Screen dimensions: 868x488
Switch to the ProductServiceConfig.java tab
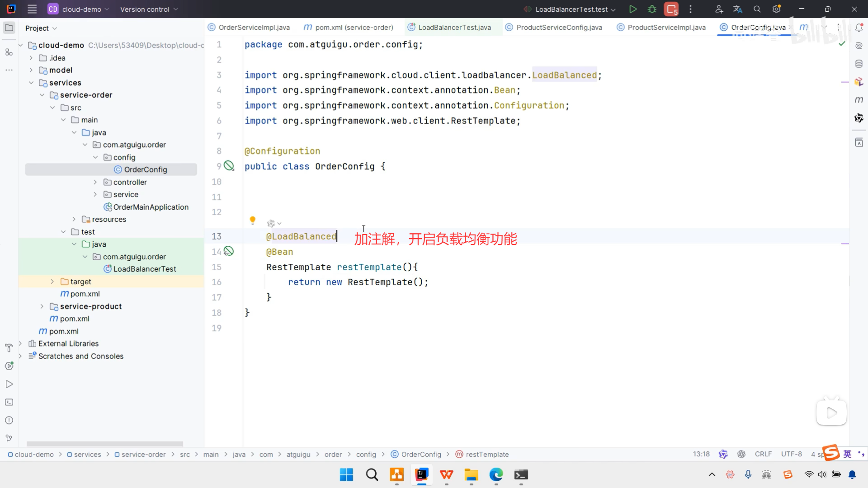[559, 28]
